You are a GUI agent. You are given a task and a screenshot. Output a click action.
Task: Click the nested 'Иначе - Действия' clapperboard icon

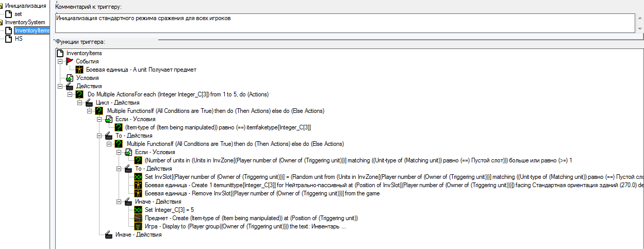click(x=129, y=202)
